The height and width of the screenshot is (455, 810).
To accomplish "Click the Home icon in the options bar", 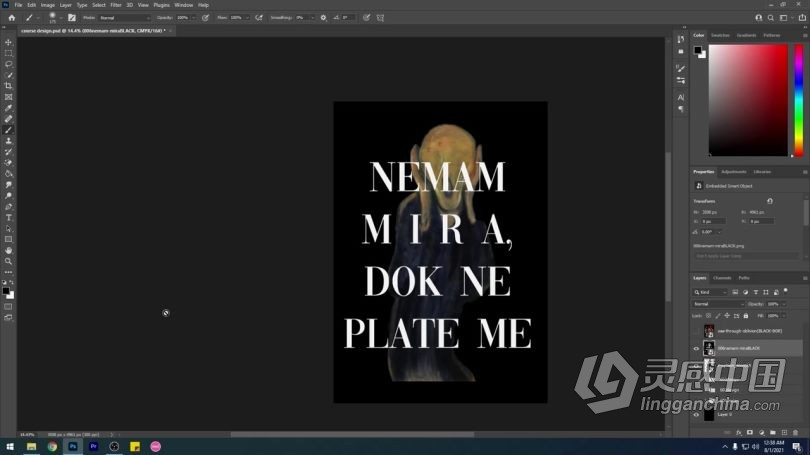I will coord(11,18).
